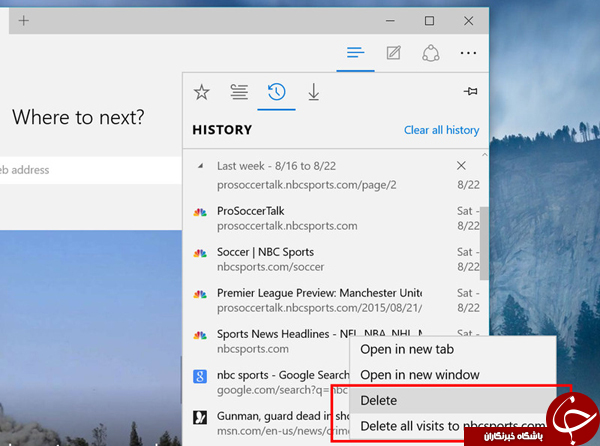The image size is (600, 446).
Task: Click the NBC icon beside ProSoccerTalk
Action: (x=200, y=212)
